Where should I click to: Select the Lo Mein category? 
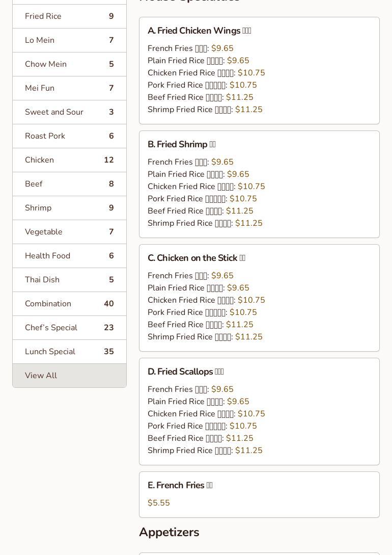(69, 40)
